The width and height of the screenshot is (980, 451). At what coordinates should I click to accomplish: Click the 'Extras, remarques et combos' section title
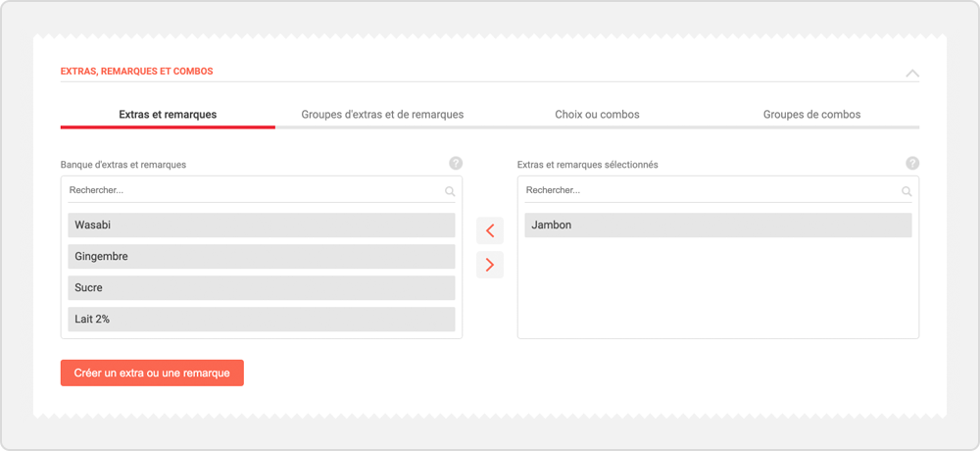click(x=136, y=72)
